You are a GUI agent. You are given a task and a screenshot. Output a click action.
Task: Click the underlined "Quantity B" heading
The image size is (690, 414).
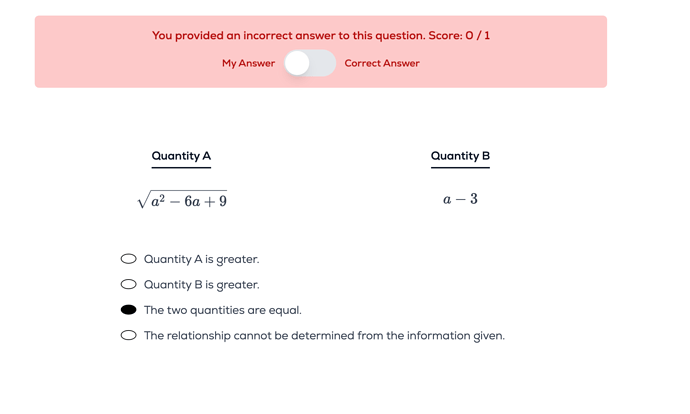point(460,156)
